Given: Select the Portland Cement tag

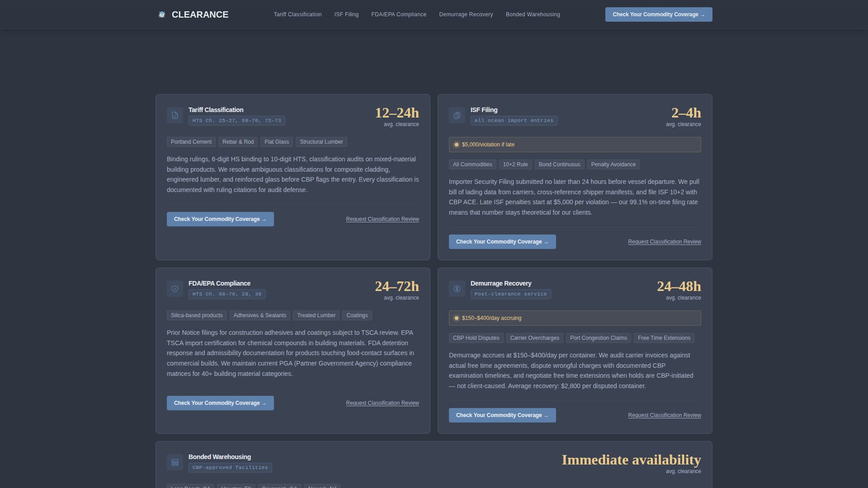Looking at the screenshot, I should point(191,142).
